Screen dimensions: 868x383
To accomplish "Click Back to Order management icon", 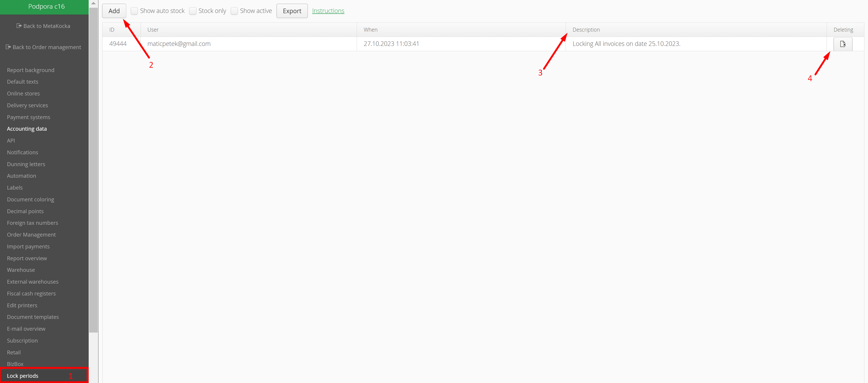I will [x=8, y=47].
